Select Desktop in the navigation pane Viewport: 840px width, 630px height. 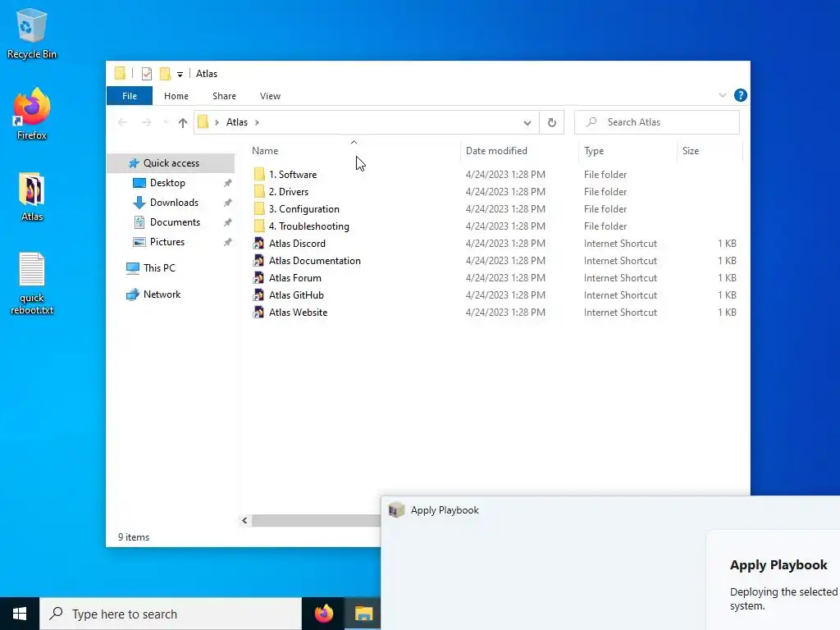click(167, 183)
